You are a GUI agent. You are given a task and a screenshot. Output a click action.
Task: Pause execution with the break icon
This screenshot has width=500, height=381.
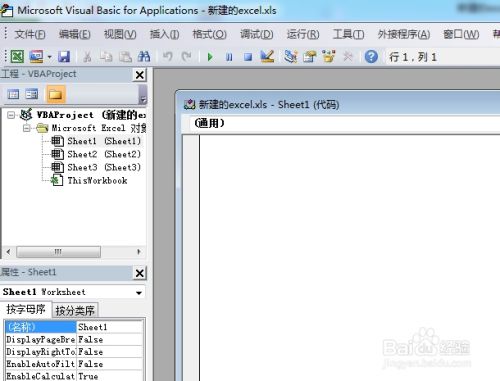pyautogui.click(x=229, y=57)
